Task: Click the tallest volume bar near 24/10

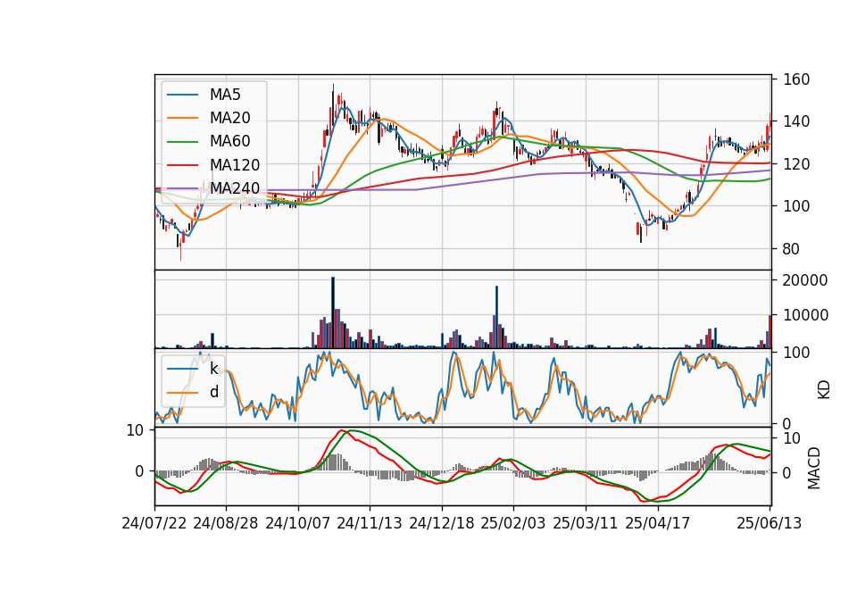Action: point(333,312)
